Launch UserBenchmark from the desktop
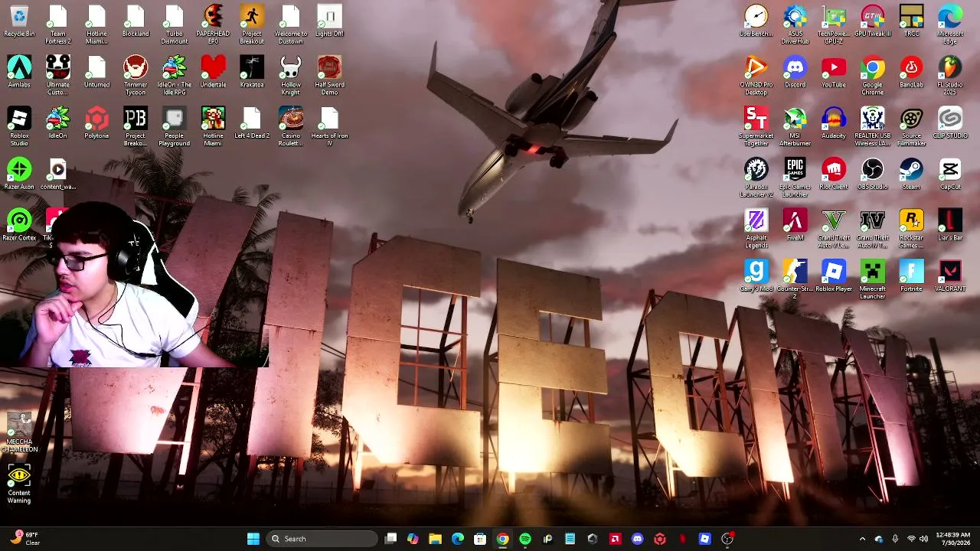Screen dimensions: 980x551 pyautogui.click(x=756, y=21)
